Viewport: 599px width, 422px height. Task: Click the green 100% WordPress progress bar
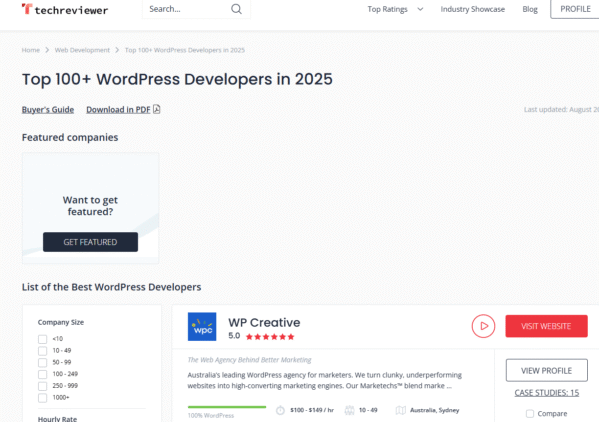tap(227, 407)
